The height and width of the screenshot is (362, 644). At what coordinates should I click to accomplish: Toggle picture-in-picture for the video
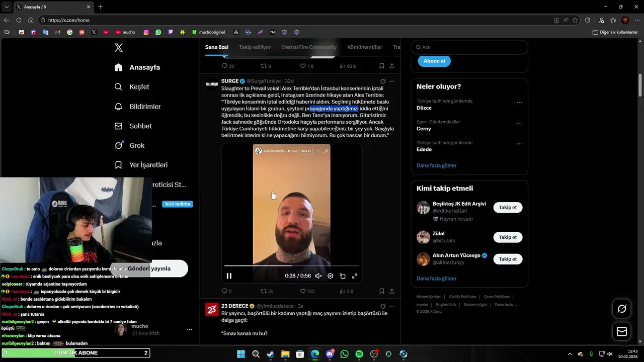click(343, 276)
